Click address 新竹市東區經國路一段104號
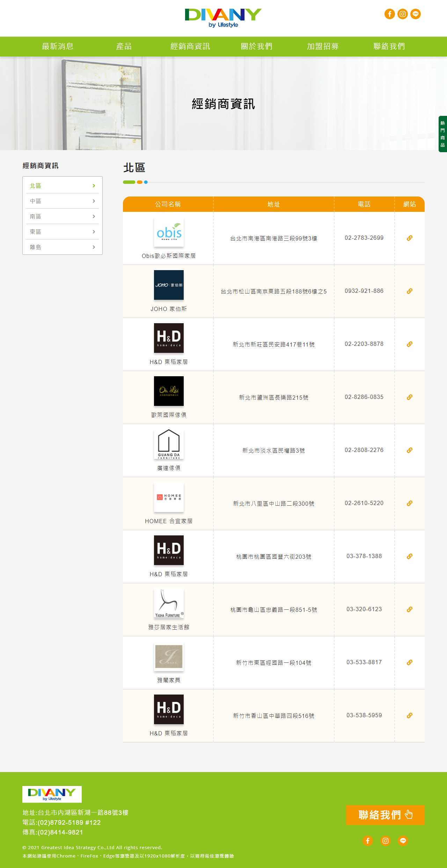447x868 pixels. [274, 663]
